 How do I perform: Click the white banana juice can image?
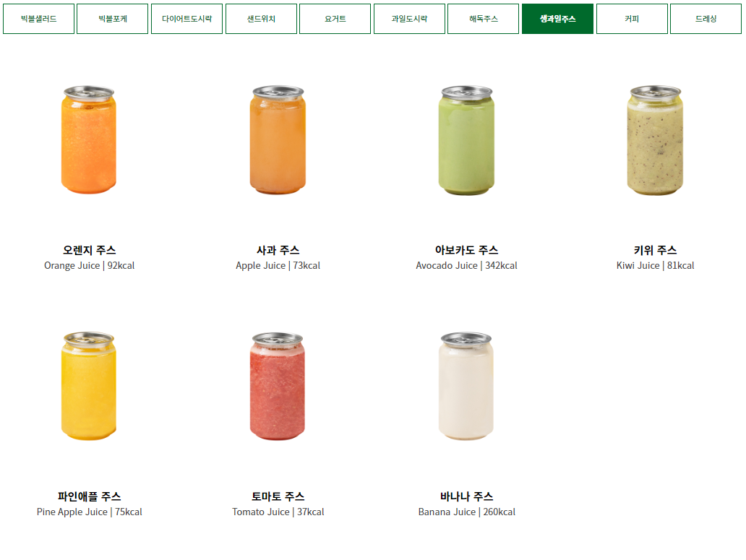tap(466, 386)
